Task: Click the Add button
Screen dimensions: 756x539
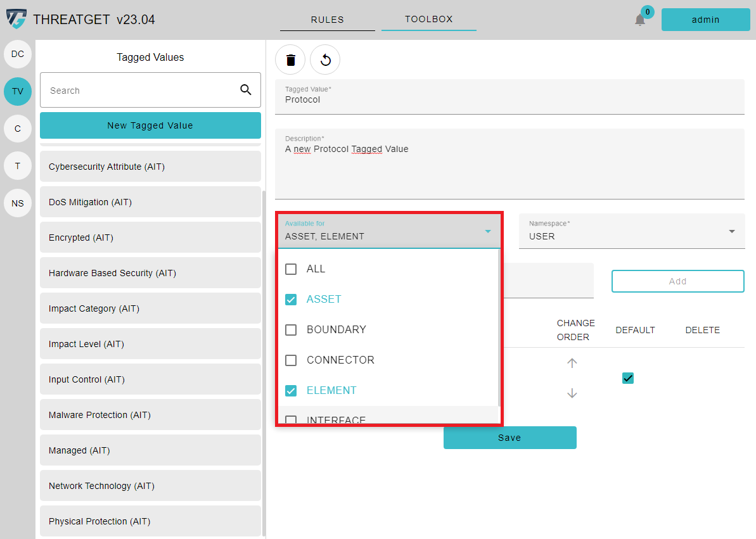Action: pos(678,281)
